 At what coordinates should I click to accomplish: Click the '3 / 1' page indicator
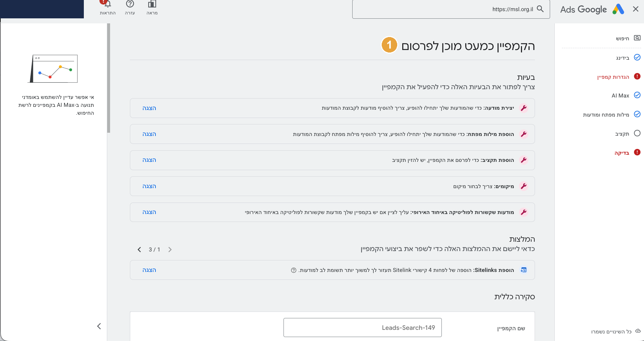tap(154, 250)
